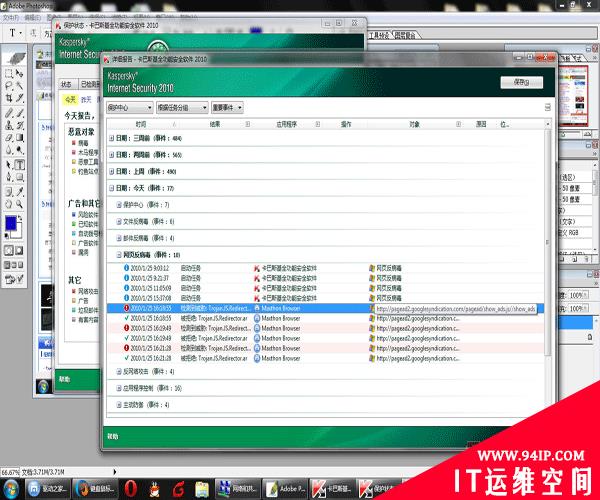Open the 重要事件 events filter dropdown
The width and height of the screenshot is (600, 500).
click(227, 108)
